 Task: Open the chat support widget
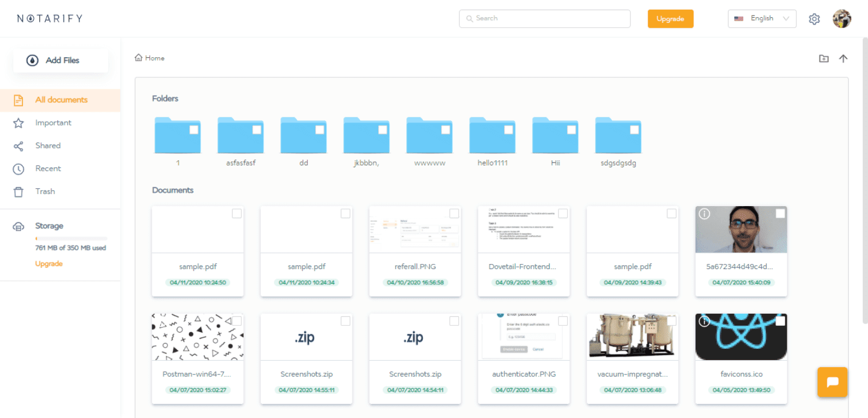(833, 382)
